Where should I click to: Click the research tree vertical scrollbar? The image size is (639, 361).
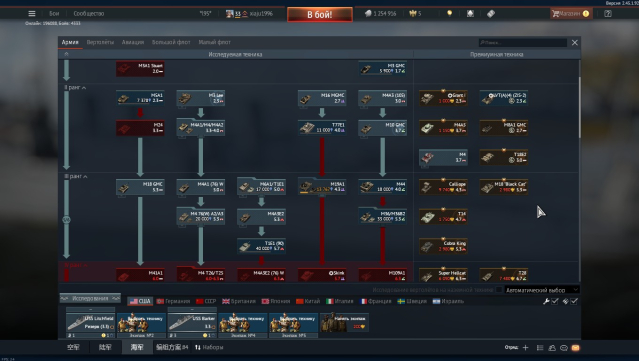coord(579,108)
